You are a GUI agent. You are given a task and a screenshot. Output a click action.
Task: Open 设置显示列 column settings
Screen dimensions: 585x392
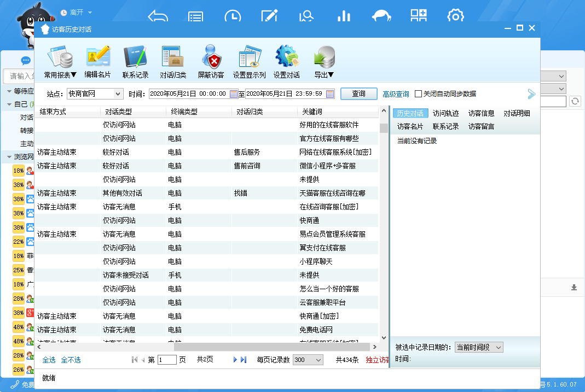pyautogui.click(x=249, y=57)
